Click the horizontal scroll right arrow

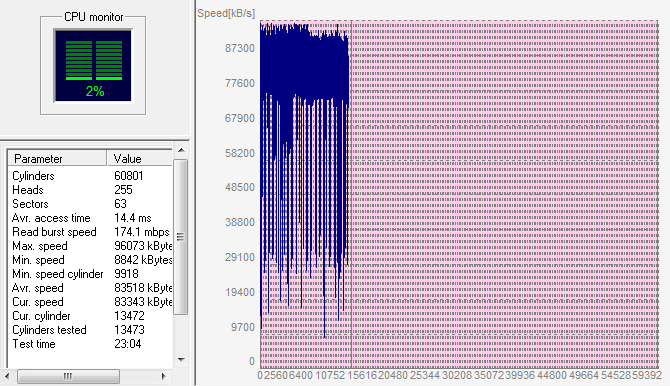click(x=164, y=376)
